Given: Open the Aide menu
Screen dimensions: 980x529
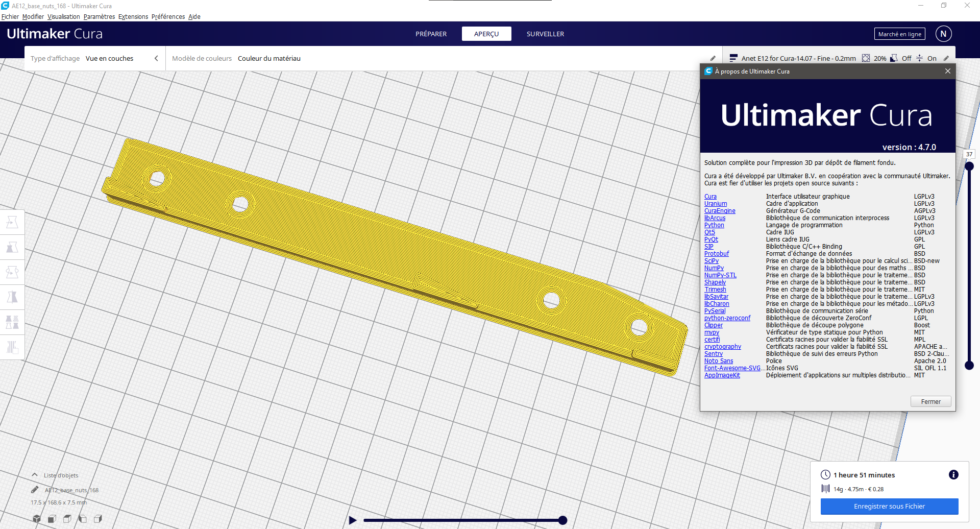Looking at the screenshot, I should coord(194,17).
